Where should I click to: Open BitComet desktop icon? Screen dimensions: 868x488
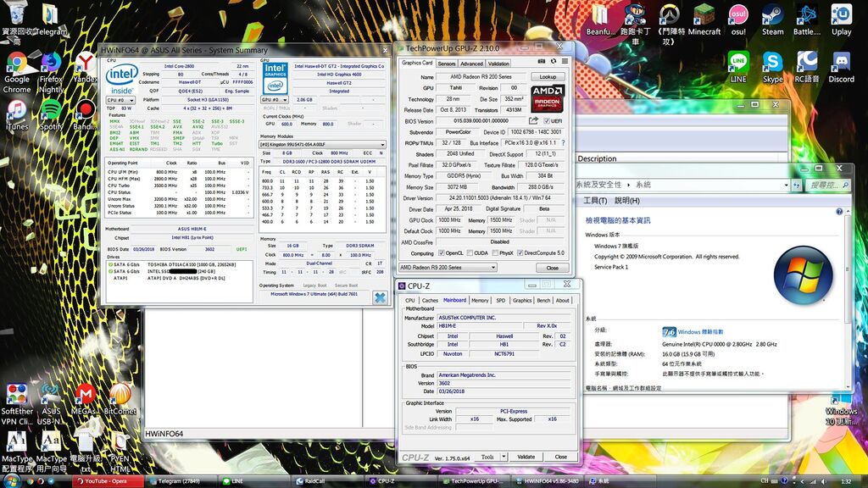120,400
